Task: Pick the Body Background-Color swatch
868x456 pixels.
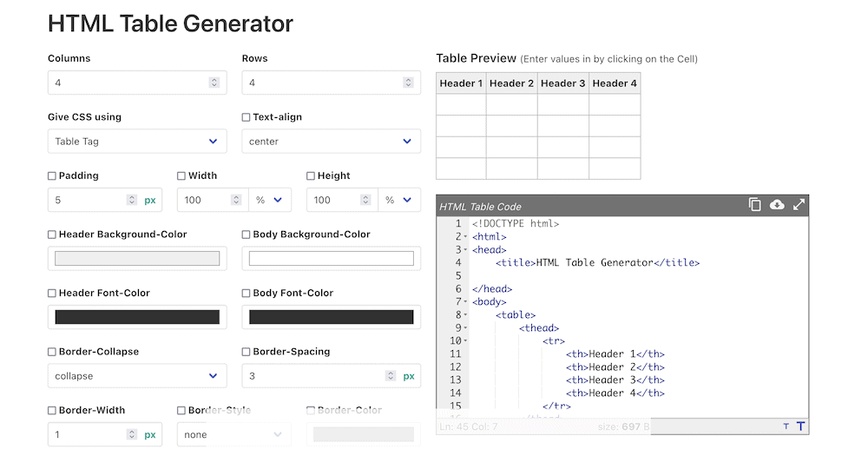Action: 331,259
